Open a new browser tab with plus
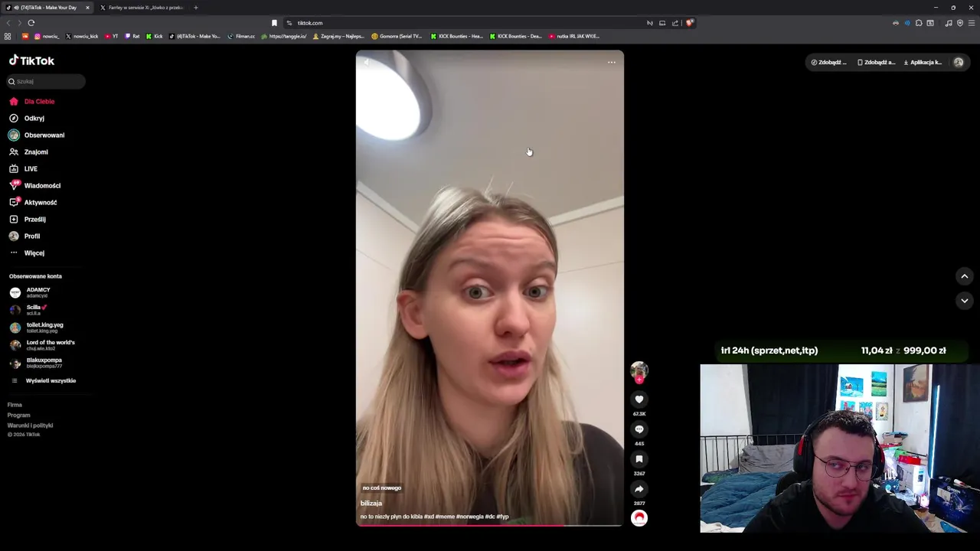 pyautogui.click(x=195, y=8)
